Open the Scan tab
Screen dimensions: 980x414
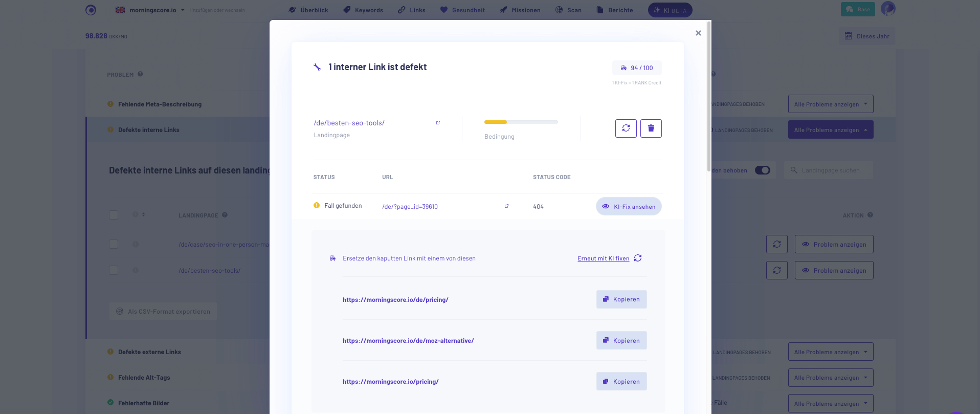pyautogui.click(x=568, y=10)
